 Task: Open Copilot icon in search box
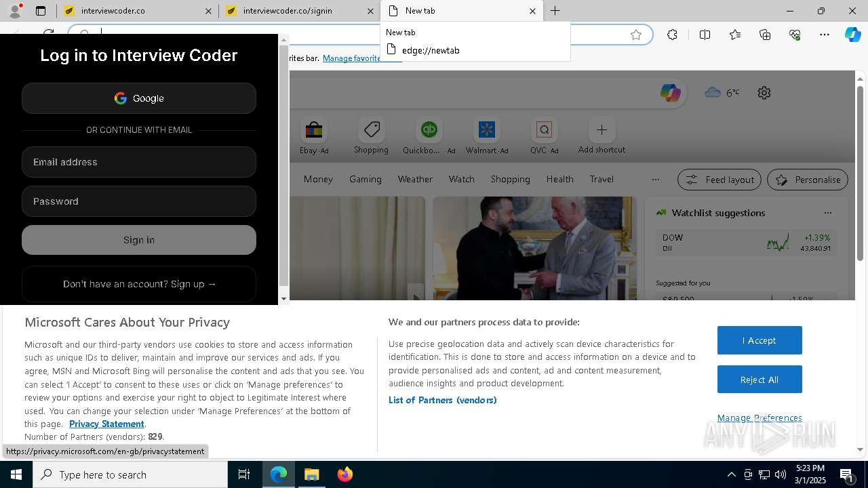(x=671, y=93)
